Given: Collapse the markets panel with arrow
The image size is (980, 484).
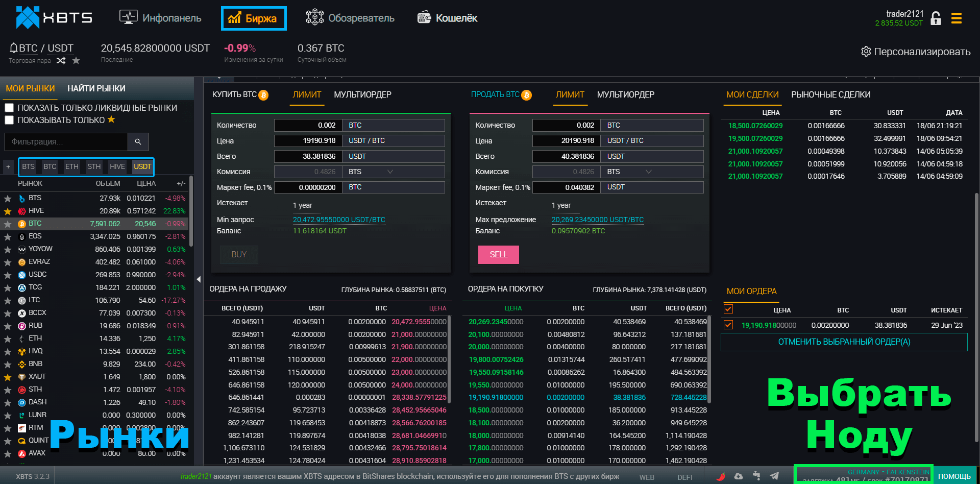Looking at the screenshot, I should [x=199, y=279].
